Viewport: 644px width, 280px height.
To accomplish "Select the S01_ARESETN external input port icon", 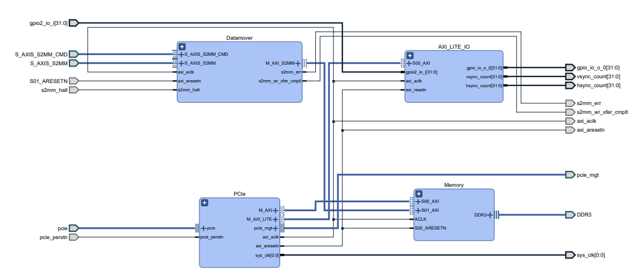I will [x=74, y=81].
